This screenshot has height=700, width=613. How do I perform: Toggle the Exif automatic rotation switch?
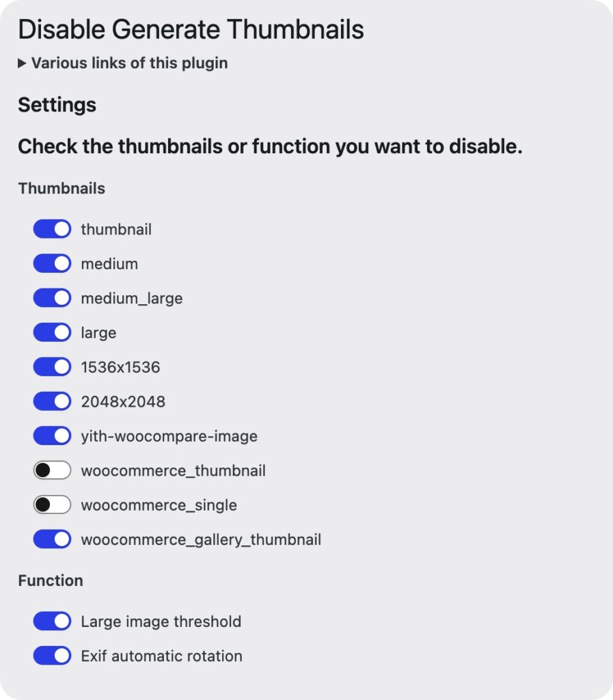click(x=52, y=656)
